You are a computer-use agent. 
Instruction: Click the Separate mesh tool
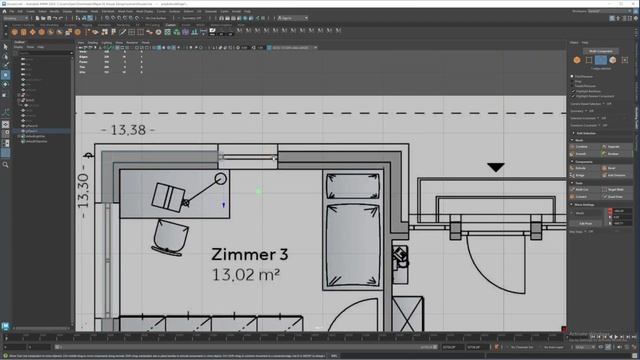tap(617, 147)
